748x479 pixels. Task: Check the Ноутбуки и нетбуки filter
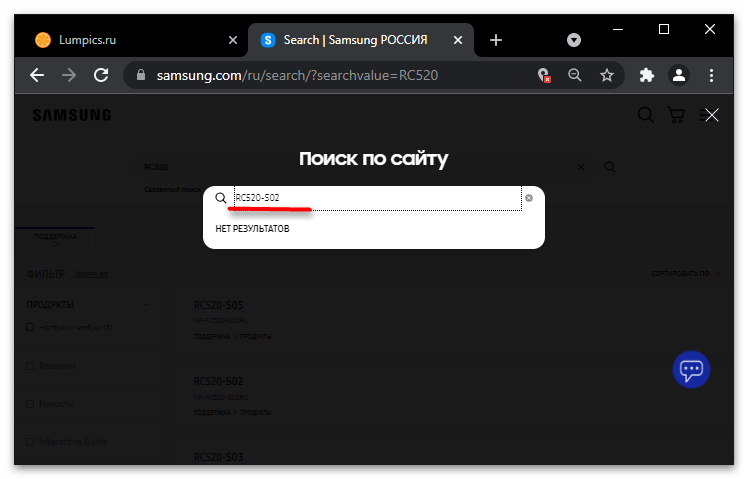click(x=30, y=327)
